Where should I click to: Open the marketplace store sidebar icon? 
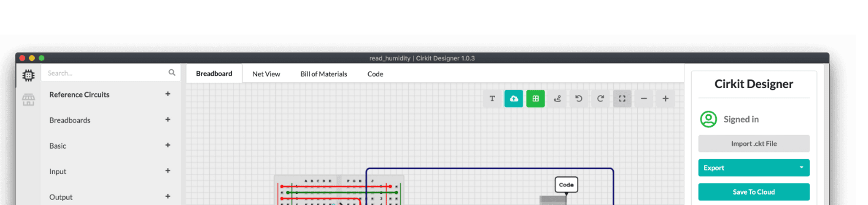coord(28,100)
